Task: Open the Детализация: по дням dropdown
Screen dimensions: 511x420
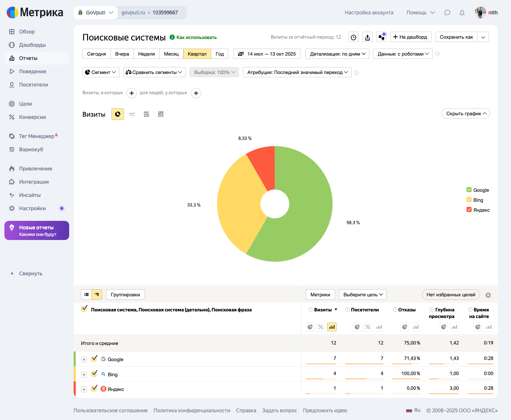Action: point(337,54)
